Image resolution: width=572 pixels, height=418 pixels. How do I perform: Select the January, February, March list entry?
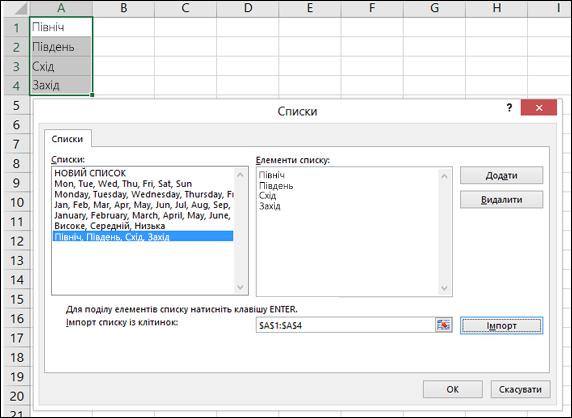click(x=143, y=215)
